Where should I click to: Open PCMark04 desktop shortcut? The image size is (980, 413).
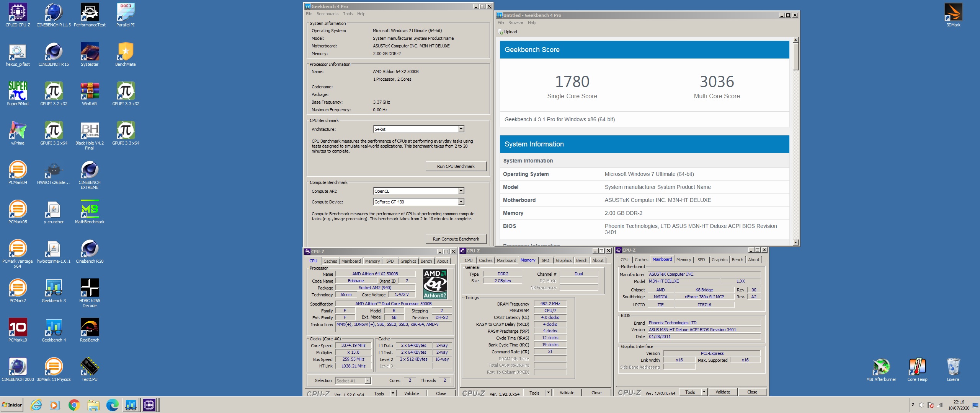(x=18, y=173)
